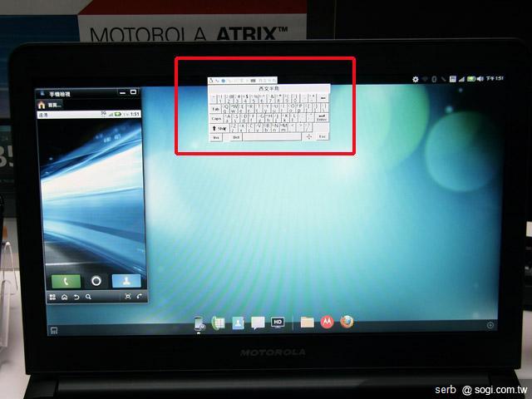Open the Mobile View phone icon in dock

pos(199,324)
